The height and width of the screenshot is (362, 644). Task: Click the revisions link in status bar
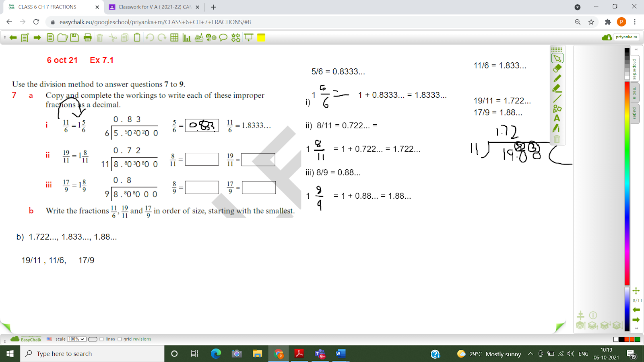[x=143, y=339]
